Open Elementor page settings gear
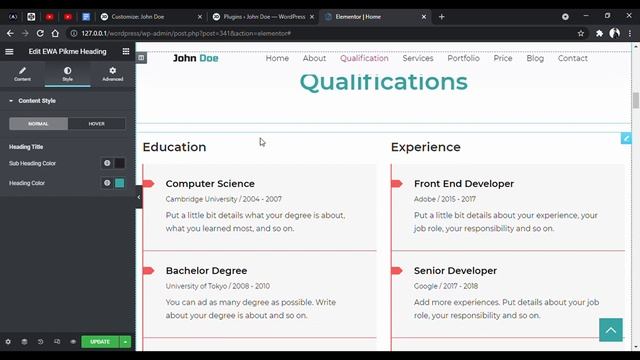The width and height of the screenshot is (640, 360). pyautogui.click(x=8, y=342)
